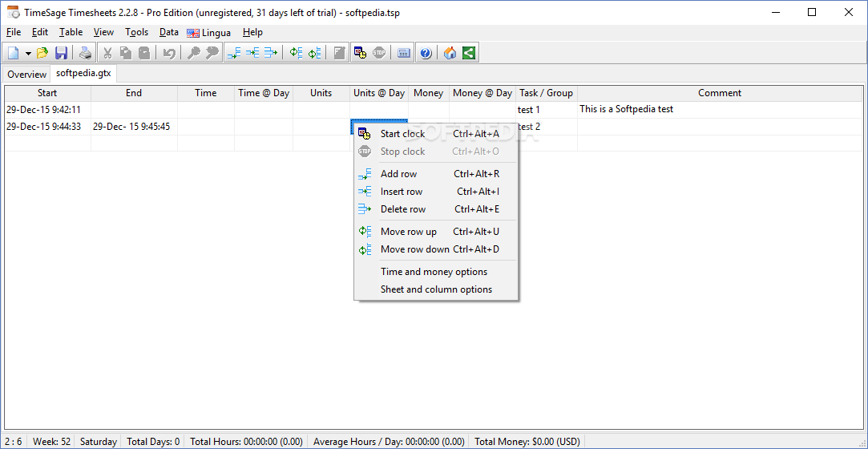Click 'Total Money: $0.00 (USD)' status entry
The width and height of the screenshot is (868, 449).
pyautogui.click(x=527, y=441)
